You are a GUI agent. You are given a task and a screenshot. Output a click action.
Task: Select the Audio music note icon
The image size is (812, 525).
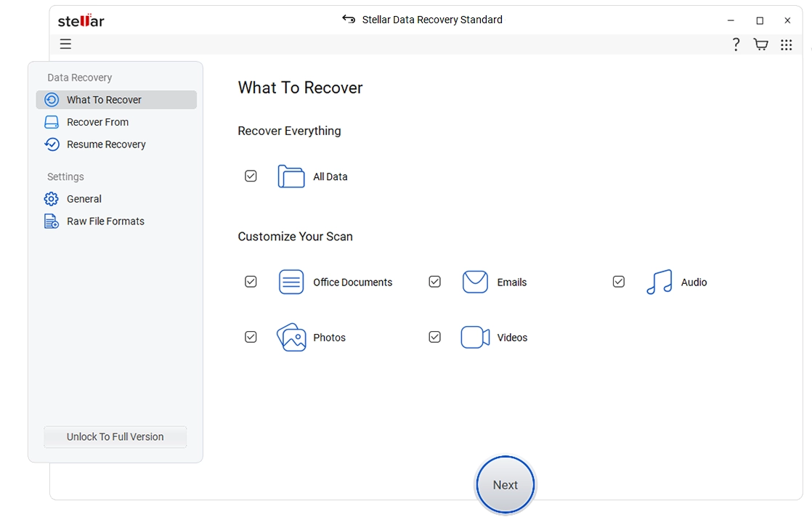coord(659,282)
